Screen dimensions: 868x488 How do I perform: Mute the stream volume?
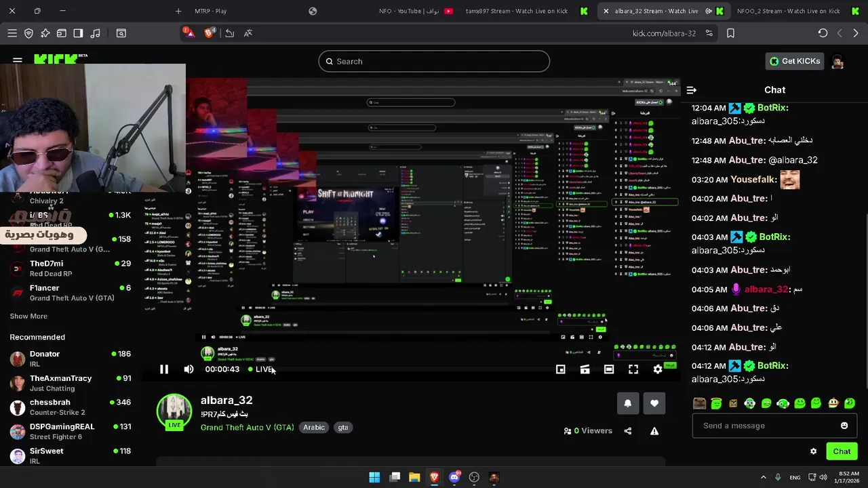(x=189, y=369)
